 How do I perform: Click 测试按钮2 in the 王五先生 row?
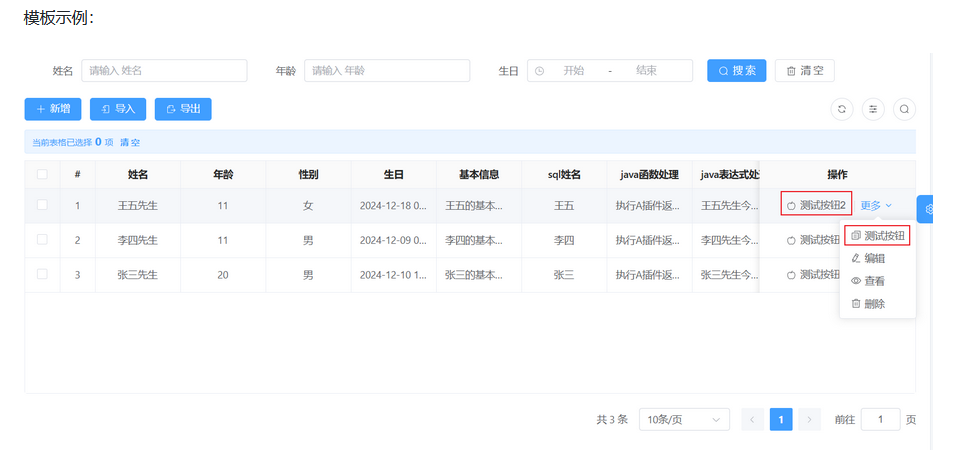pyautogui.click(x=816, y=206)
